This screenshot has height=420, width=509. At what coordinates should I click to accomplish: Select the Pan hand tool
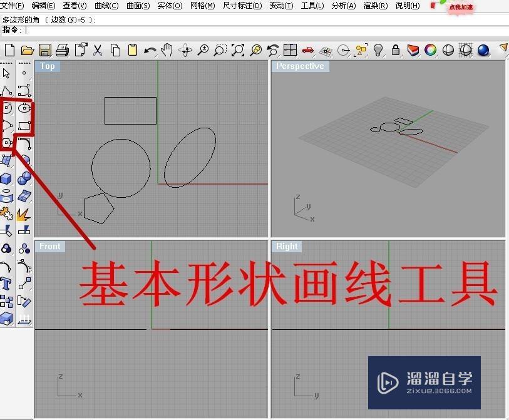point(167,50)
